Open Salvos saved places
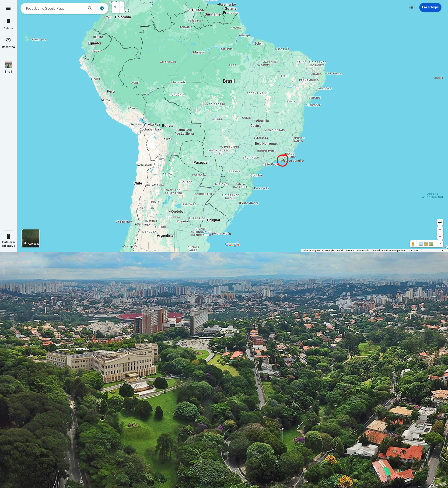The width and height of the screenshot is (448, 488). point(8,24)
